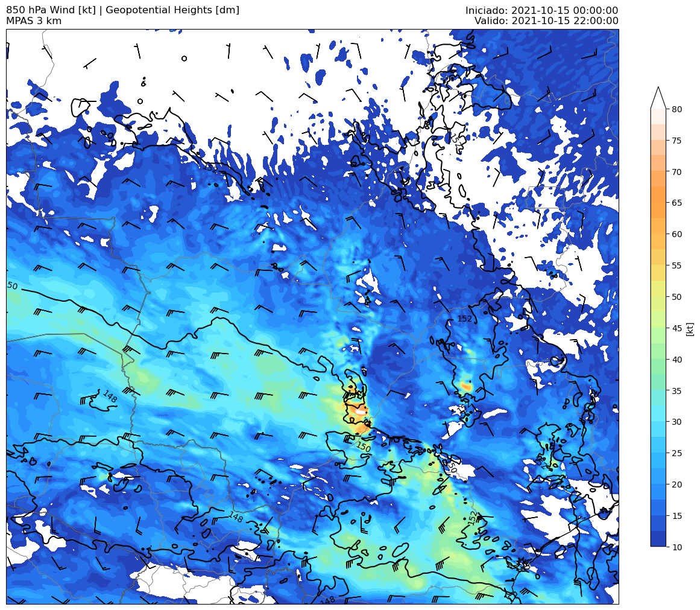
Task: Click the white peak-wind core inside the orange jet
Action: point(360,411)
